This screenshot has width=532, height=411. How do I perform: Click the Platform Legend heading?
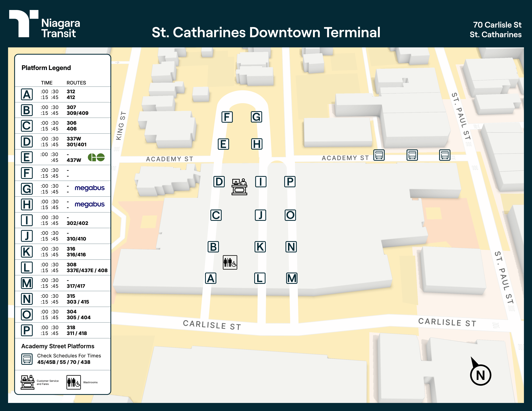click(x=46, y=68)
